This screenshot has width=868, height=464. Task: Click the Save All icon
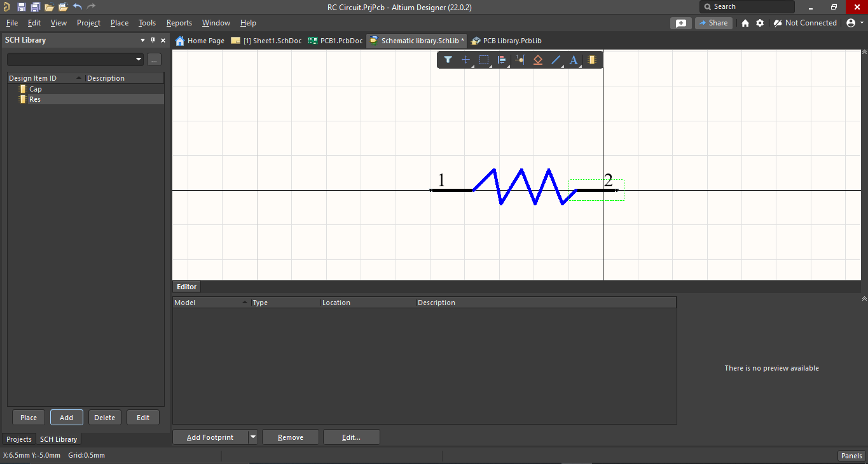(x=35, y=7)
